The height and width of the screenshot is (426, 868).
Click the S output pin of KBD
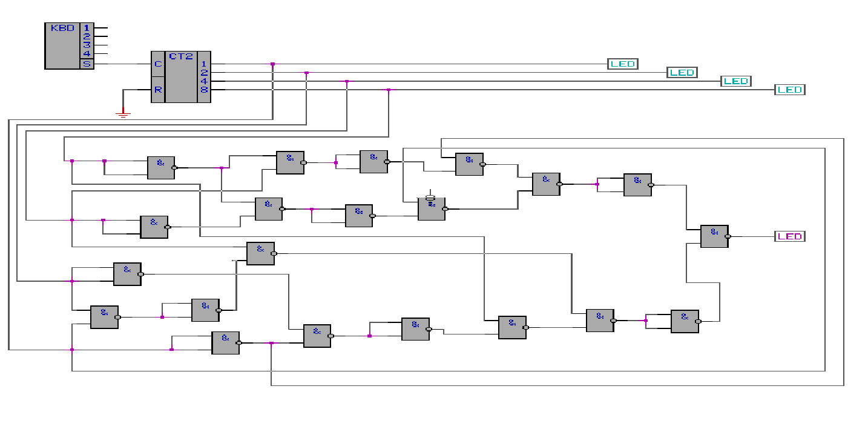87,64
